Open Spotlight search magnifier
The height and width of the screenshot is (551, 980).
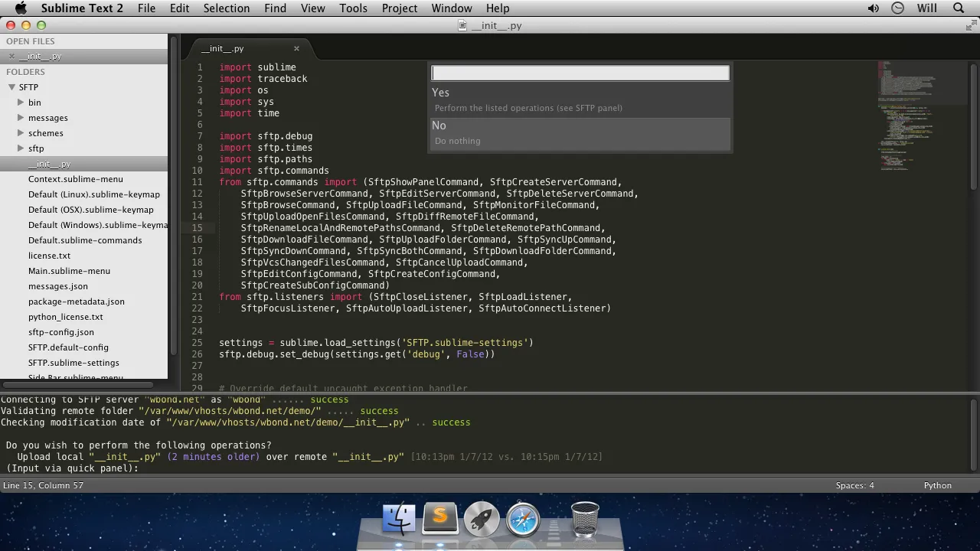tap(959, 8)
